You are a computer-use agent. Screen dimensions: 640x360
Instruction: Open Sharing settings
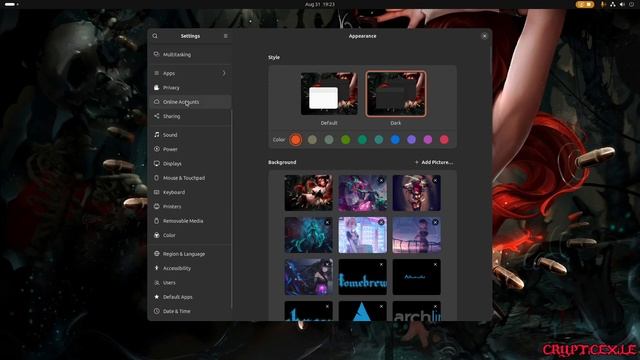click(190, 116)
